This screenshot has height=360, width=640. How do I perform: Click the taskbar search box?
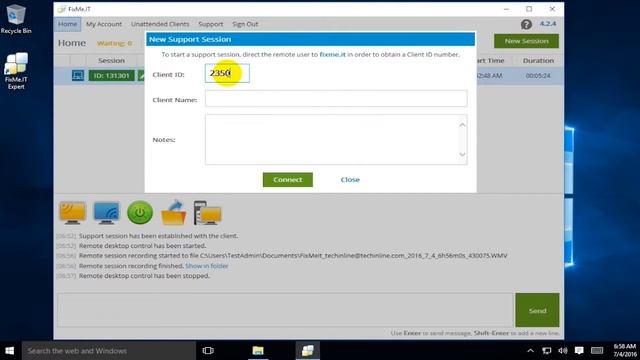coord(109,351)
